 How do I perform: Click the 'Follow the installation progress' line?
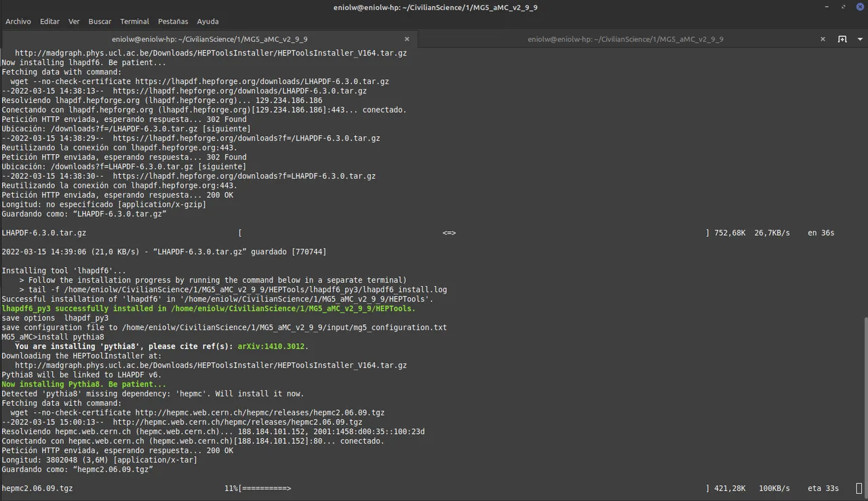point(213,280)
